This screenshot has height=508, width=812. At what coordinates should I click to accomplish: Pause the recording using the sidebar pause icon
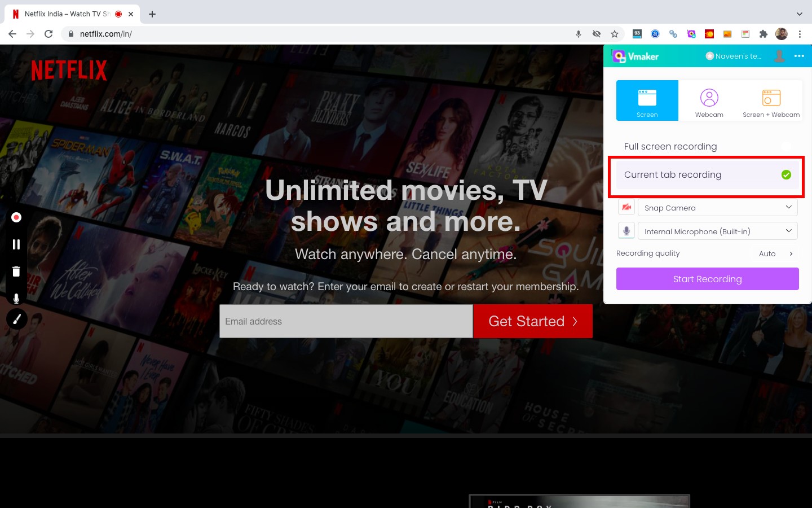coord(16,244)
